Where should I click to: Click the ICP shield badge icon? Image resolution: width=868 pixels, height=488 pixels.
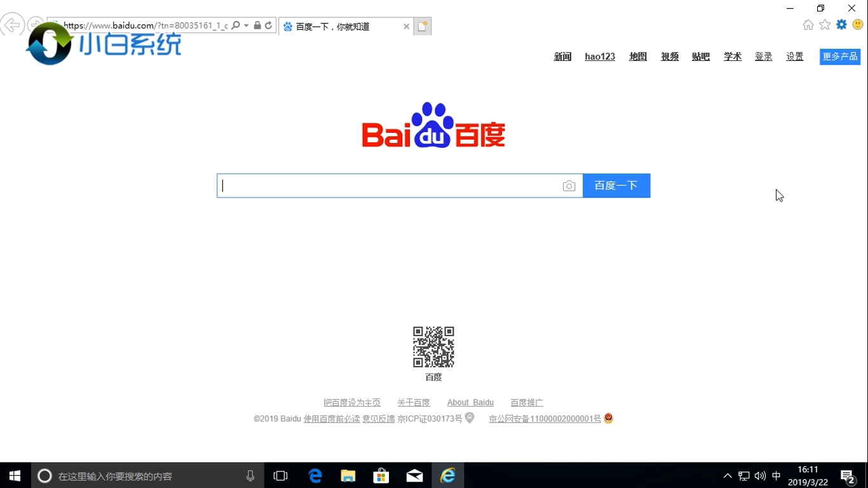click(x=470, y=417)
